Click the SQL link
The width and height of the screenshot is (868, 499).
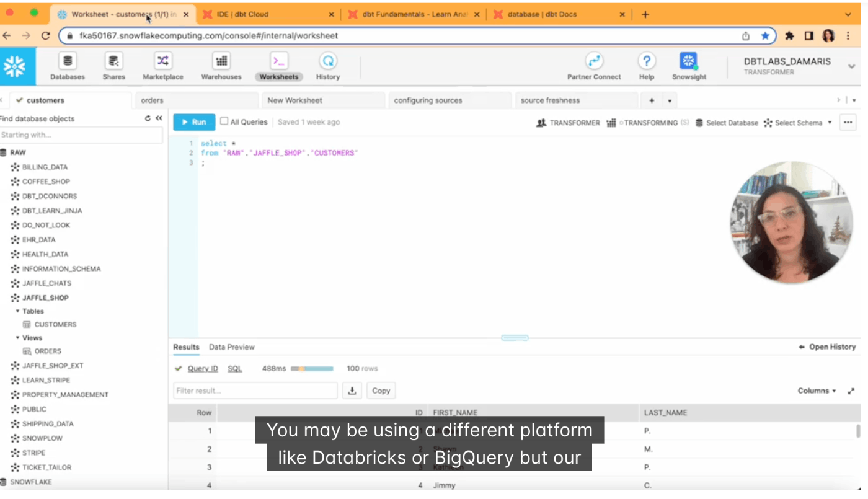point(235,369)
